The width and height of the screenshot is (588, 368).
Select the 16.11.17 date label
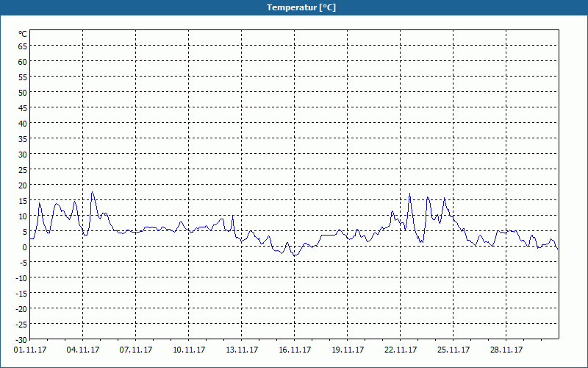pos(295,350)
